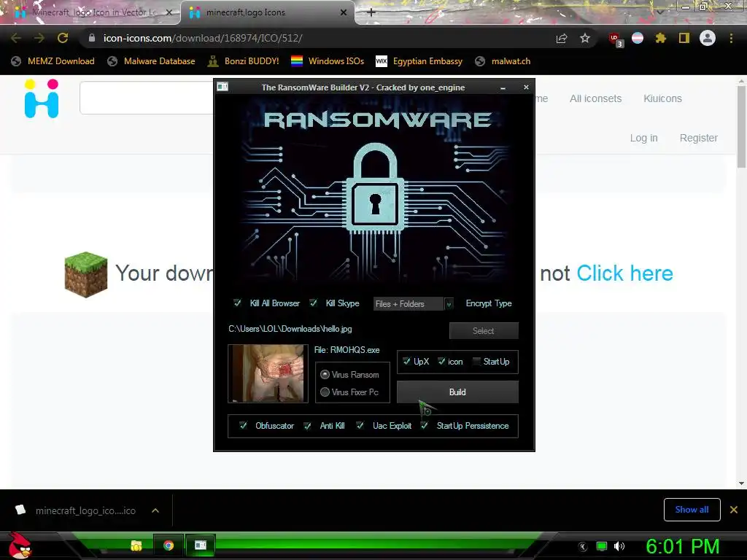Click the green monitor tray icon

[602, 546]
